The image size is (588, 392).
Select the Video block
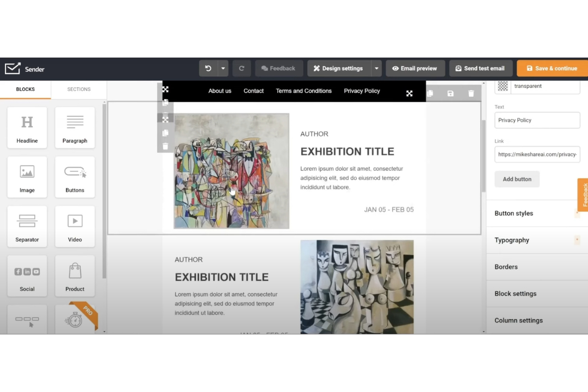75,227
